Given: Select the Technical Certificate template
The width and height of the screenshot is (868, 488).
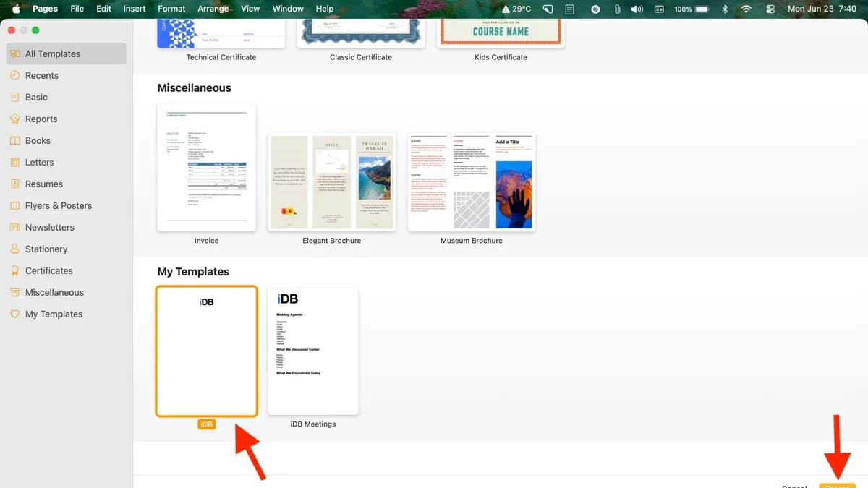Looking at the screenshot, I should tap(221, 34).
